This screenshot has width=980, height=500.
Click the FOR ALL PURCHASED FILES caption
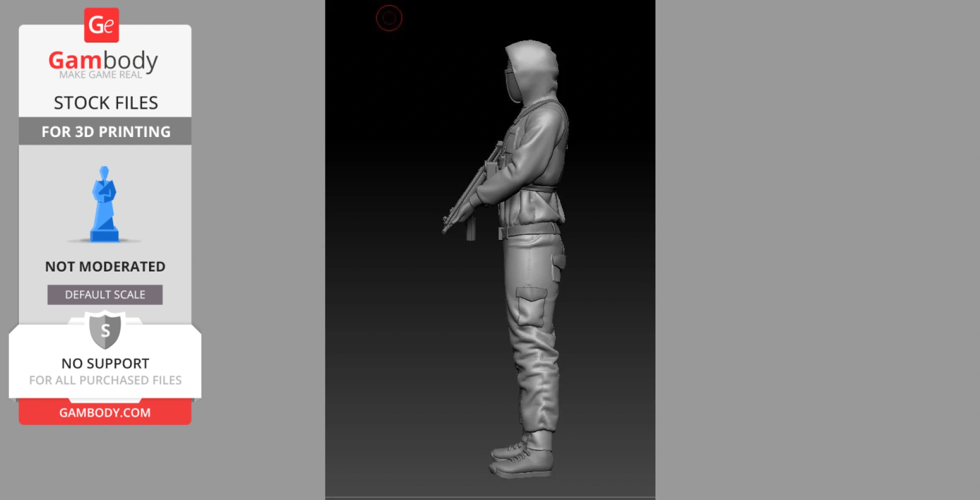(105, 380)
